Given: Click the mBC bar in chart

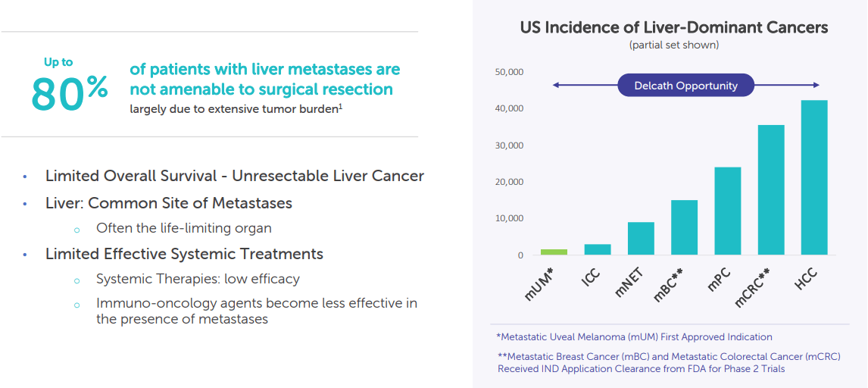Looking at the screenshot, I should tap(684, 227).
